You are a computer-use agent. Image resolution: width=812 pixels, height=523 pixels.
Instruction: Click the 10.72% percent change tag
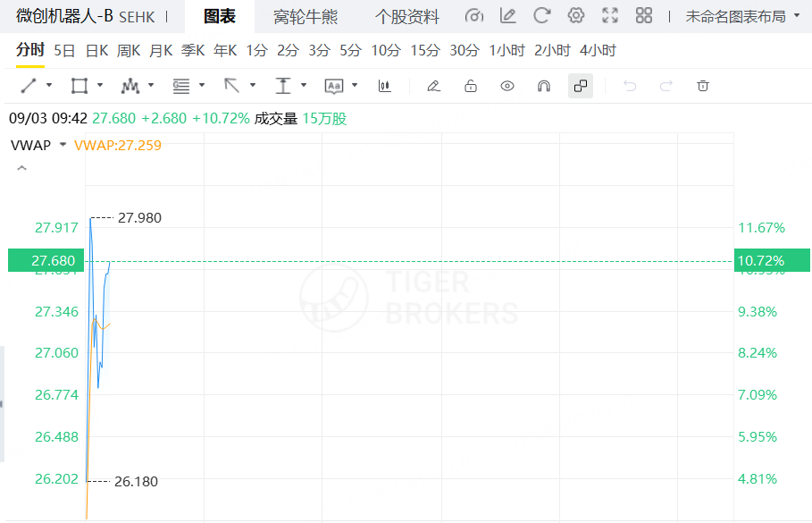coord(772,260)
